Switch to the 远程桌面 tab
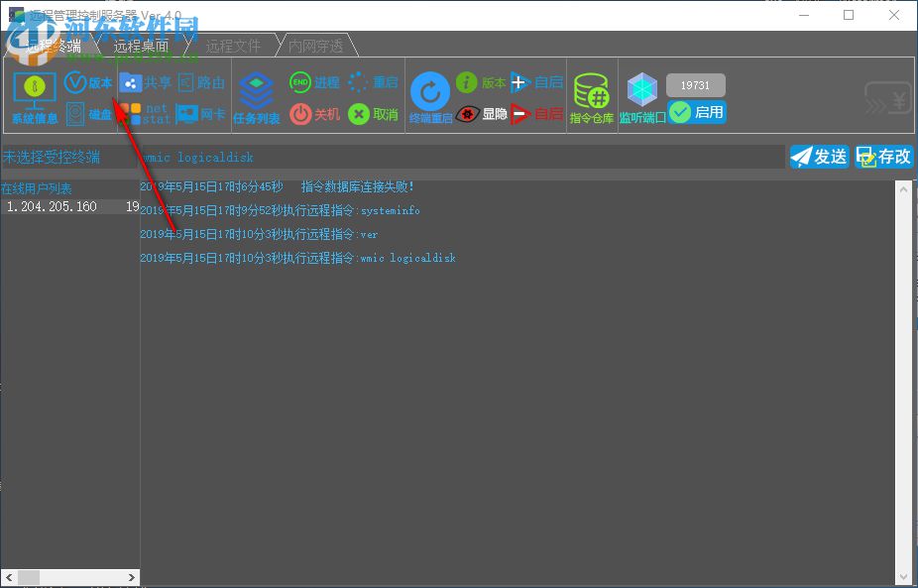918x588 pixels. tap(141, 47)
